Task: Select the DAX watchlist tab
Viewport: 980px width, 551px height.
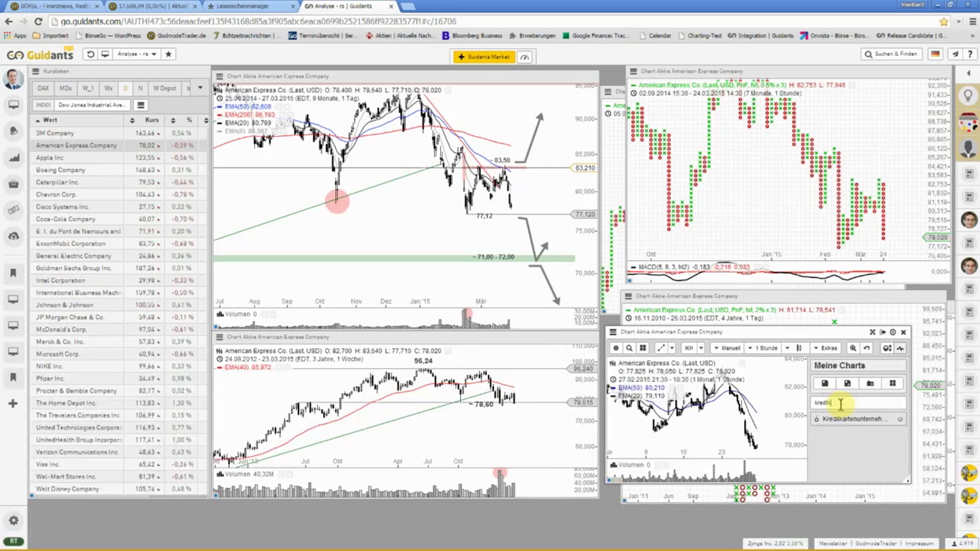Action: tap(43, 88)
